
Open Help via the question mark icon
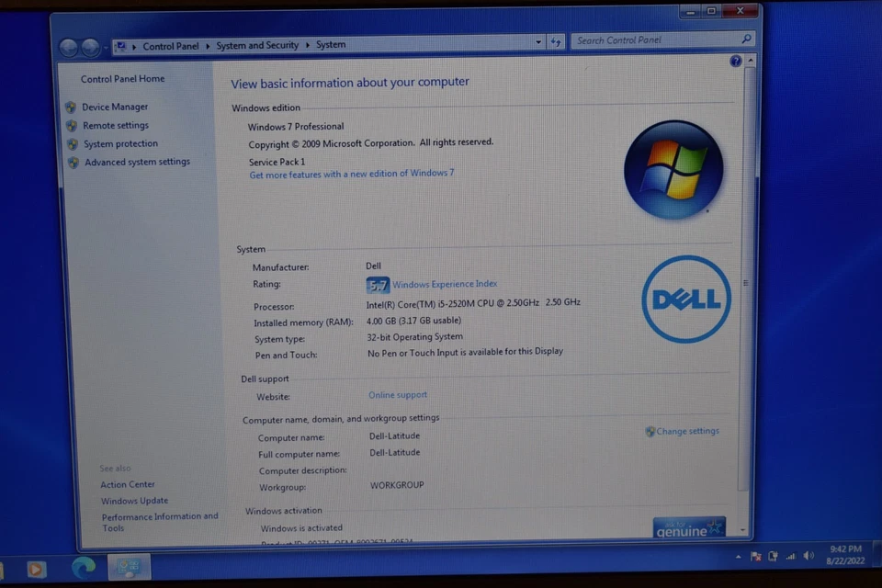pyautogui.click(x=736, y=61)
